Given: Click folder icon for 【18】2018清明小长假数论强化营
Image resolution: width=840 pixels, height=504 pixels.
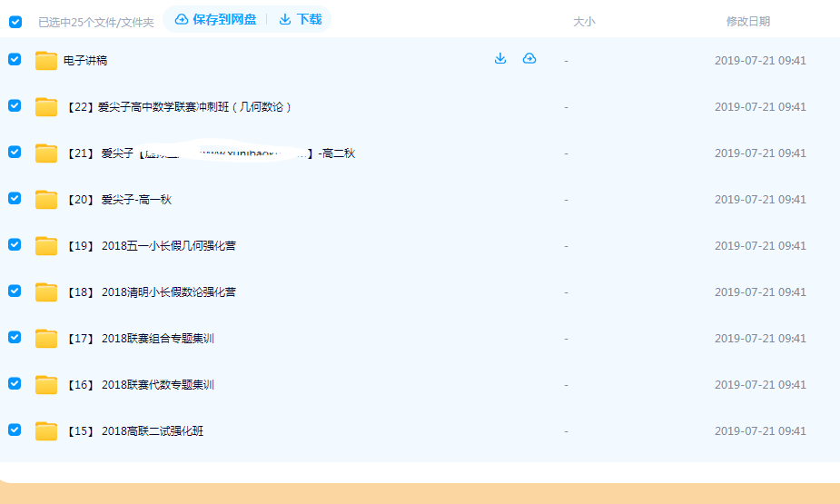Looking at the screenshot, I should tap(46, 292).
